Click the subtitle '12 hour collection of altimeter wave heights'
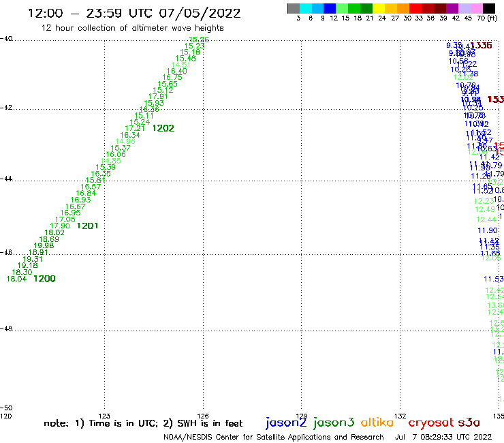504x443 pixels. tap(132, 28)
